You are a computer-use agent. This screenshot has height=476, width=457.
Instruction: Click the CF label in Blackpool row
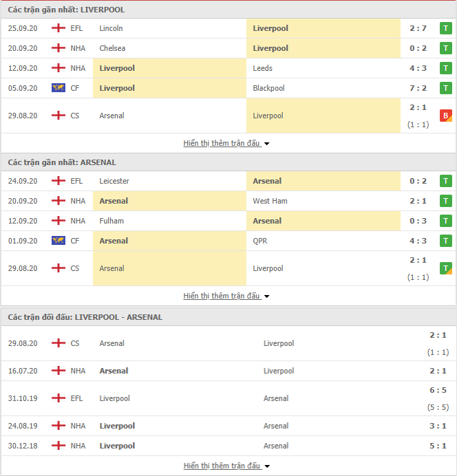click(75, 88)
